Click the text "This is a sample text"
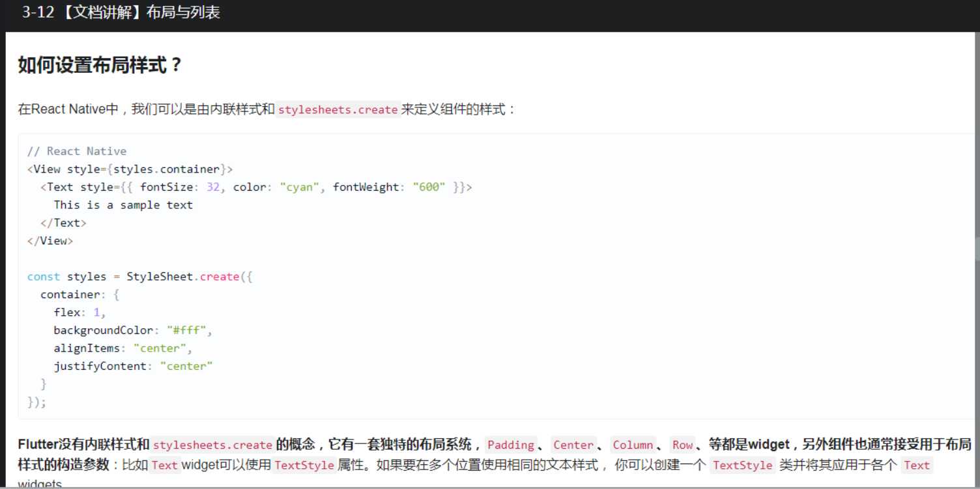 point(123,205)
